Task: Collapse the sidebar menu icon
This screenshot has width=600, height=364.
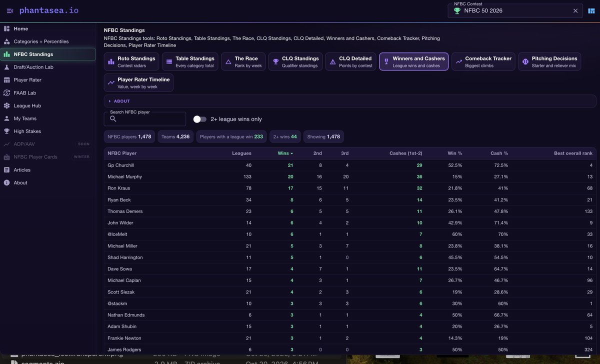Action: (x=10, y=10)
